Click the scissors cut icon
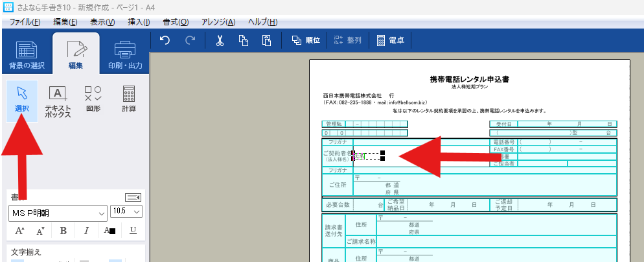Image resolution: width=644 pixels, height=262 pixels. (x=220, y=40)
